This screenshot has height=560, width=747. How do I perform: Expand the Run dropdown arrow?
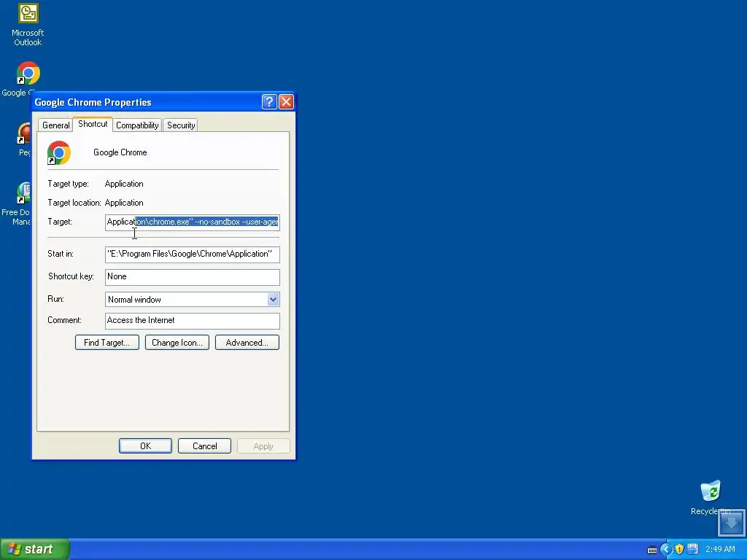click(273, 300)
